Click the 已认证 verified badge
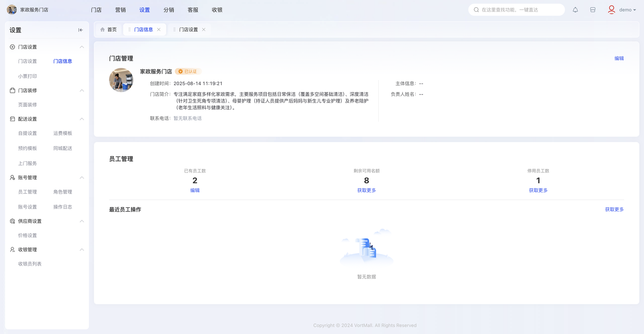This screenshot has width=644, height=334. [188, 72]
